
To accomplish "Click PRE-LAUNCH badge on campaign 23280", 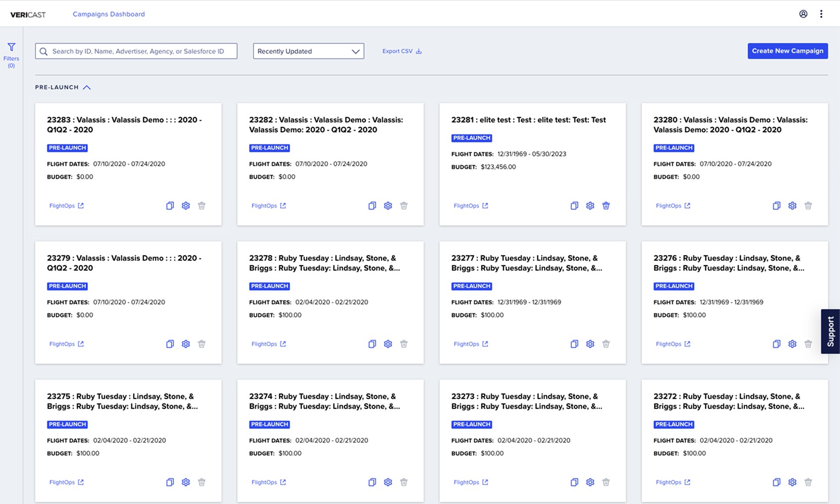I will point(674,148).
